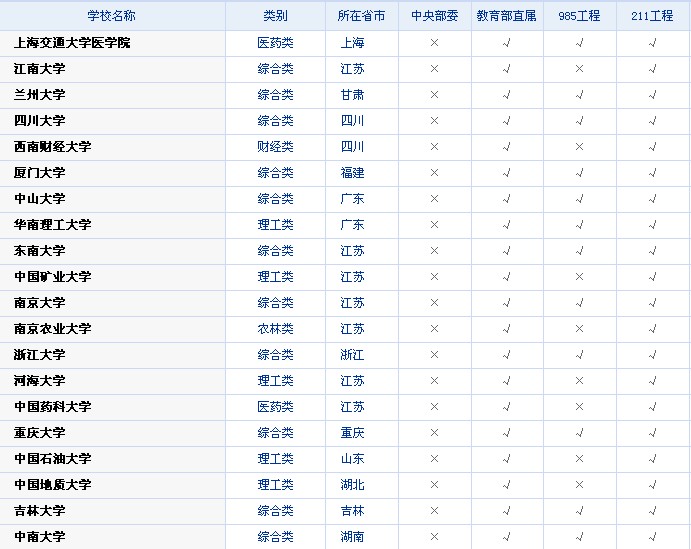Click the 211工程 check mark for 兰州大学
Screen dimensions: 691x549
coord(652,95)
